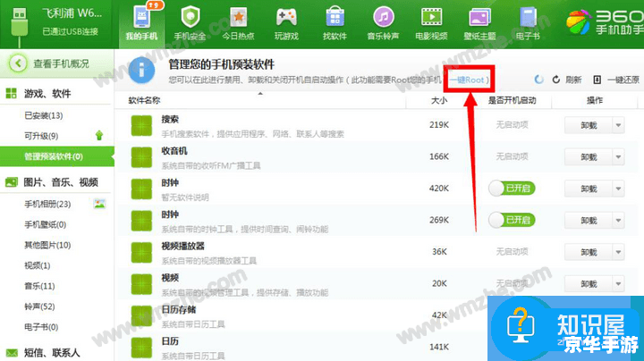Select 其他图片(10) in sidebar
The width and height of the screenshot is (644, 361).
point(47,245)
